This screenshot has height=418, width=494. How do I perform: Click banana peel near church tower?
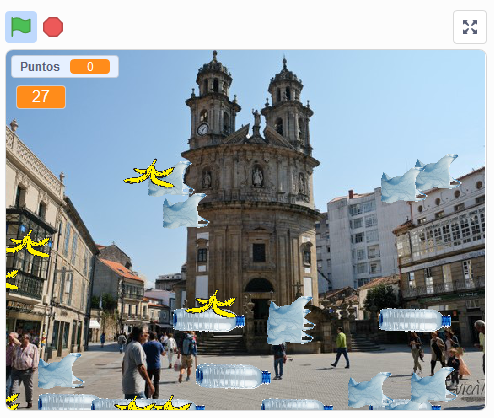coord(149,174)
